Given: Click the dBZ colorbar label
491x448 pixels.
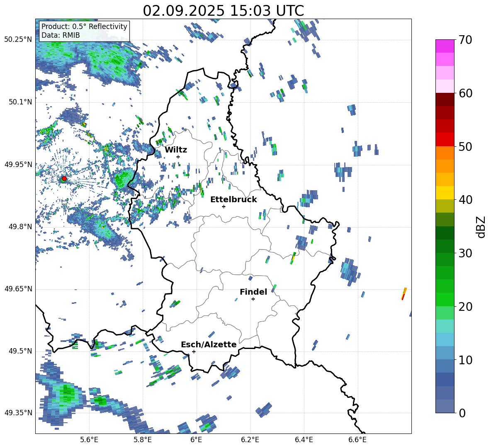Looking at the screenshot, I should click(x=481, y=227).
